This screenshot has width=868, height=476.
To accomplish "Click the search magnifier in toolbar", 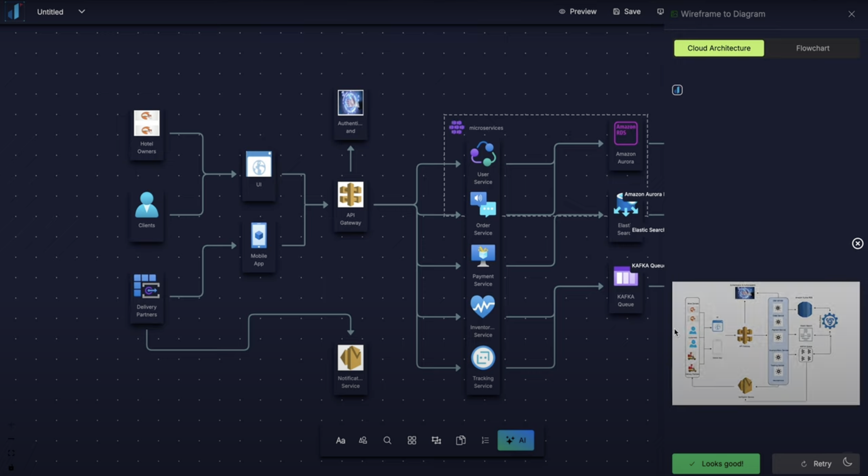I will pyautogui.click(x=387, y=440).
